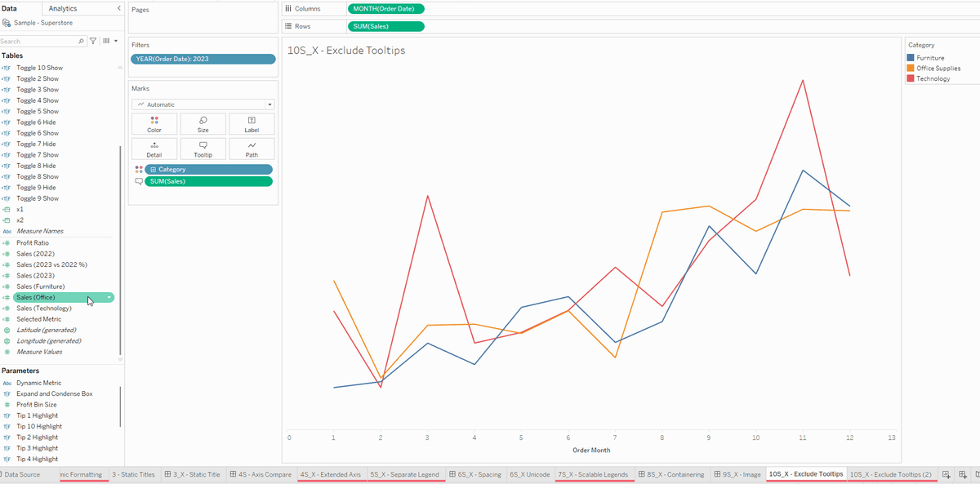980x484 pixels.
Task: Click the Search fields input box
Action: pyautogui.click(x=41, y=41)
